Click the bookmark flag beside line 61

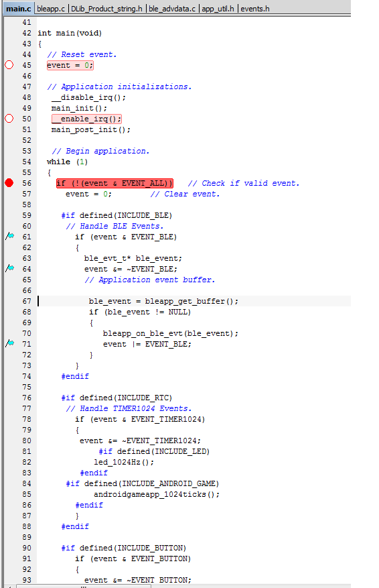click(10, 236)
